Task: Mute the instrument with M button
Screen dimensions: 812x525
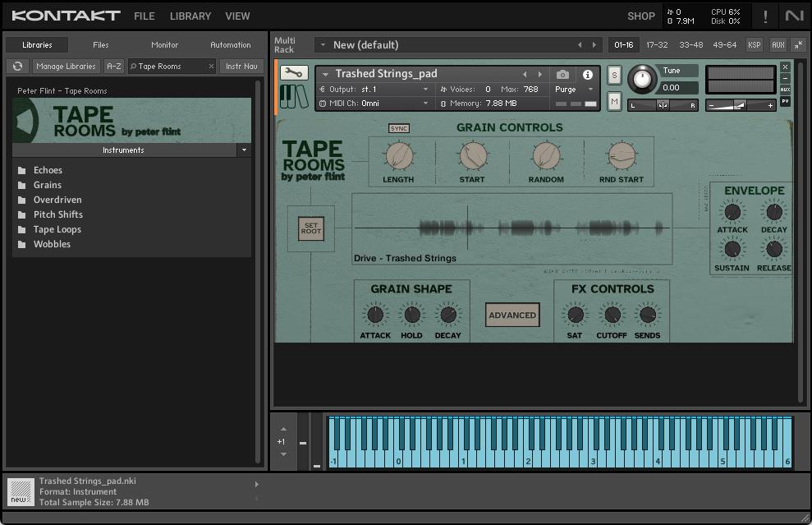Action: pos(614,101)
